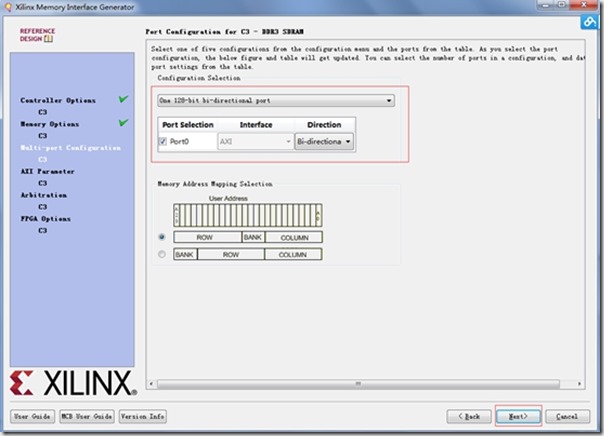Click C3 under Memory Options
The image size is (604, 436).
point(42,136)
